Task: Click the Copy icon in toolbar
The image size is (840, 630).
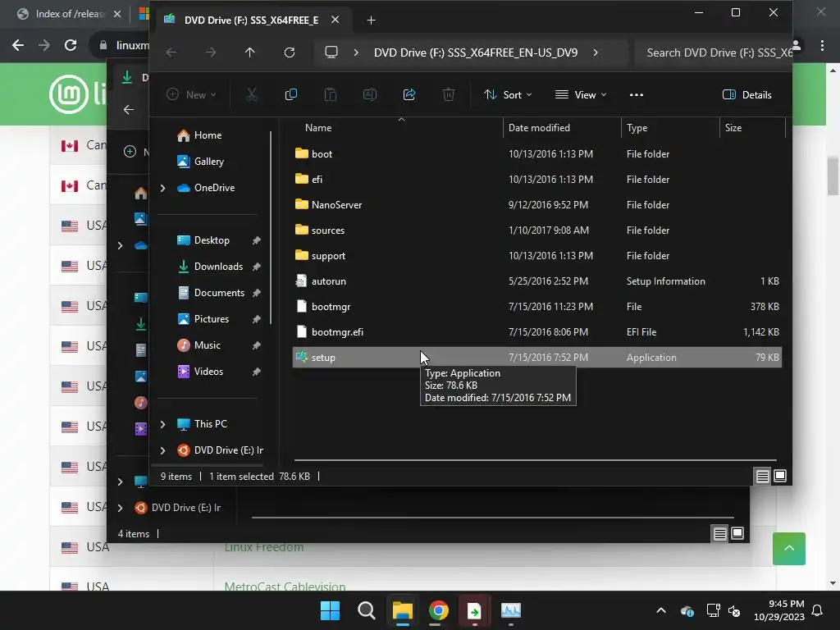Action: point(291,95)
